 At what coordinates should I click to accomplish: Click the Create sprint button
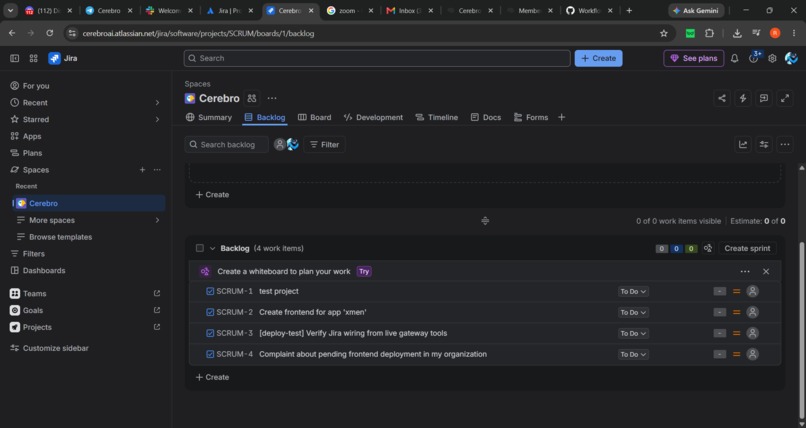[747, 248]
